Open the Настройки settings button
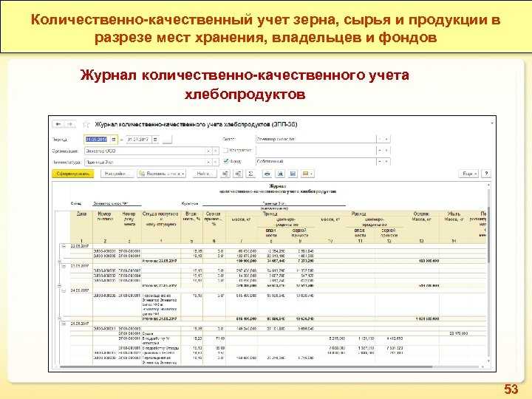The height and width of the screenshot is (399, 532). point(117,174)
